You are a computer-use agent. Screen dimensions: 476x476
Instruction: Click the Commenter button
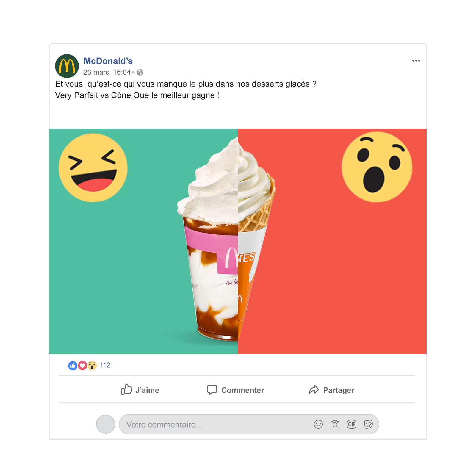point(235,390)
